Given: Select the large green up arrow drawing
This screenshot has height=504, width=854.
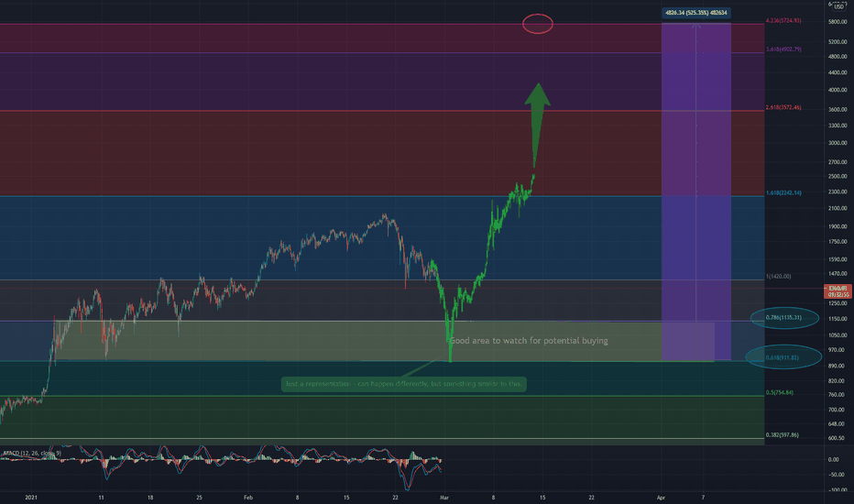Looking at the screenshot, I should pos(537,126).
